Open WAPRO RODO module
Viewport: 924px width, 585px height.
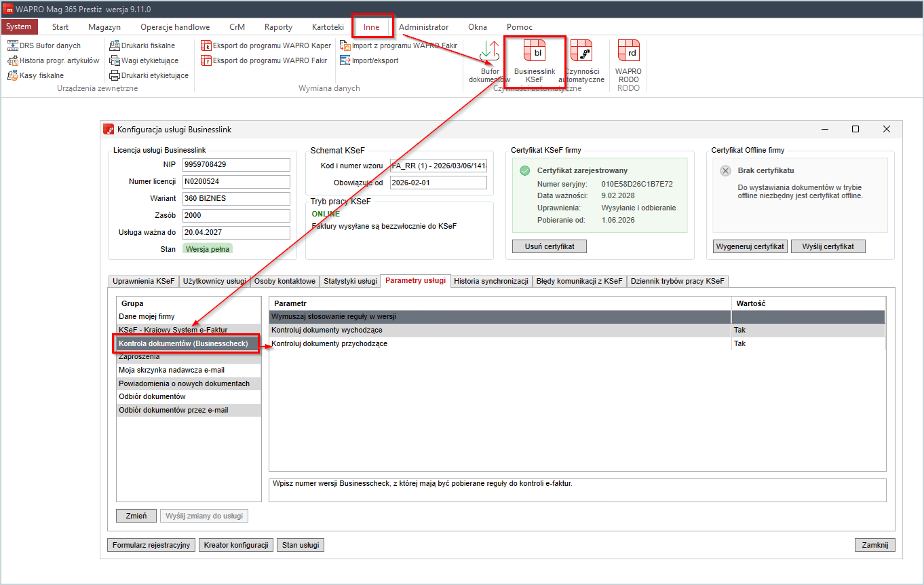pos(628,61)
